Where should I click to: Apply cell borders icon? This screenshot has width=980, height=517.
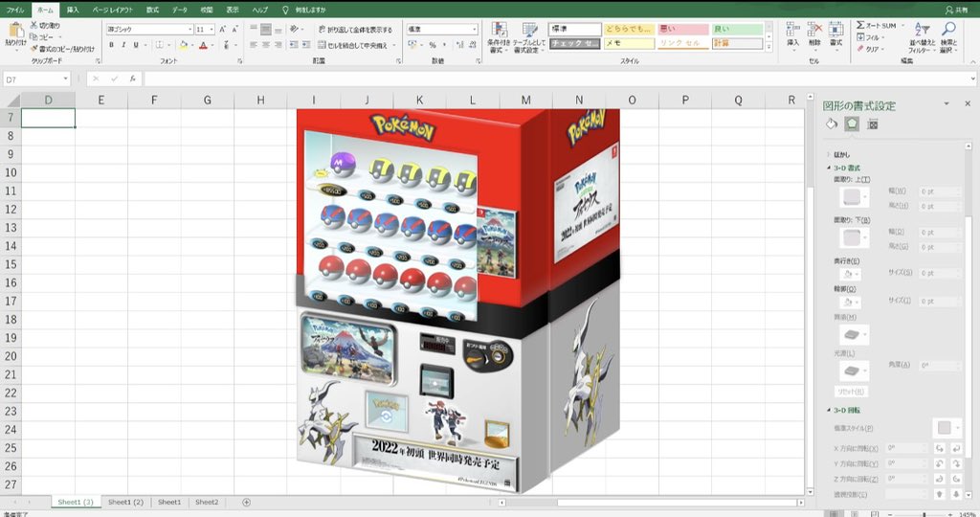coord(159,45)
